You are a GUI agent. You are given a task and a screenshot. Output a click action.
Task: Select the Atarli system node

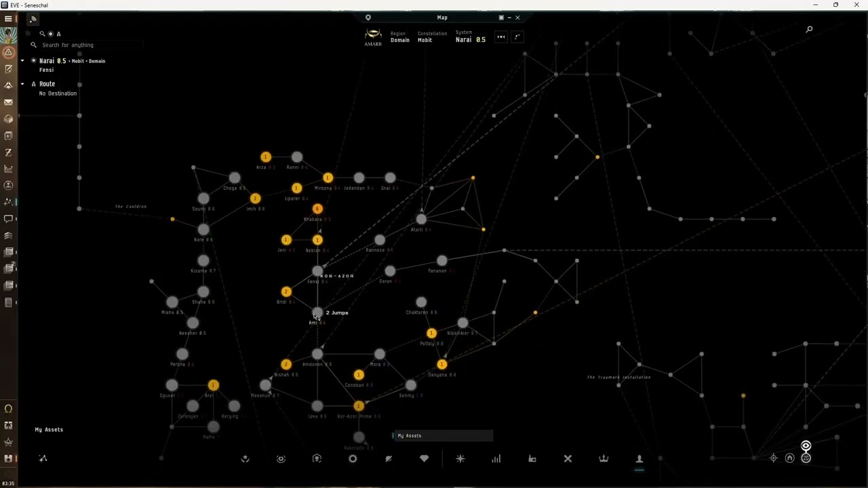pos(421,219)
